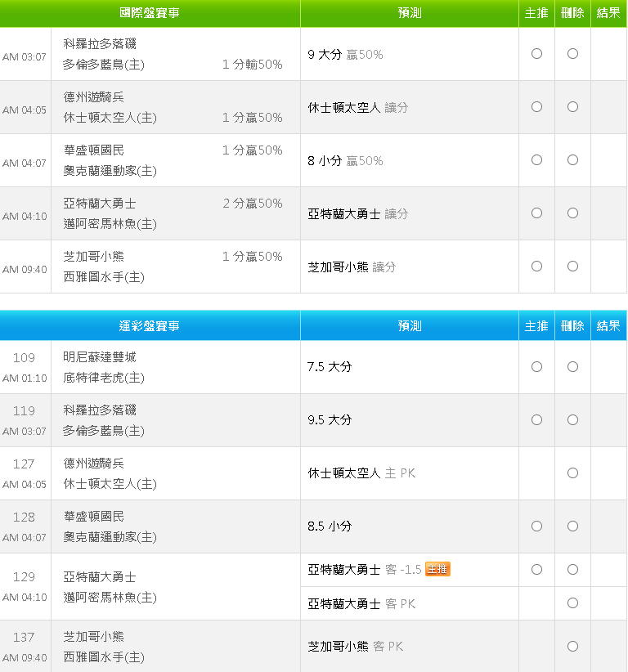Choose 主推 for 華盛頓國民 game in 國際盤

coord(536,160)
